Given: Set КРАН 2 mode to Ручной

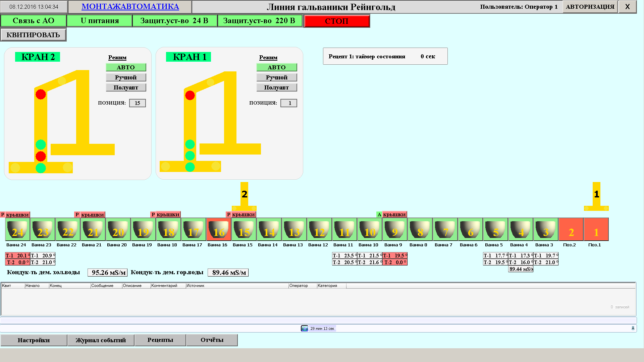Looking at the screenshot, I should click(x=126, y=77).
